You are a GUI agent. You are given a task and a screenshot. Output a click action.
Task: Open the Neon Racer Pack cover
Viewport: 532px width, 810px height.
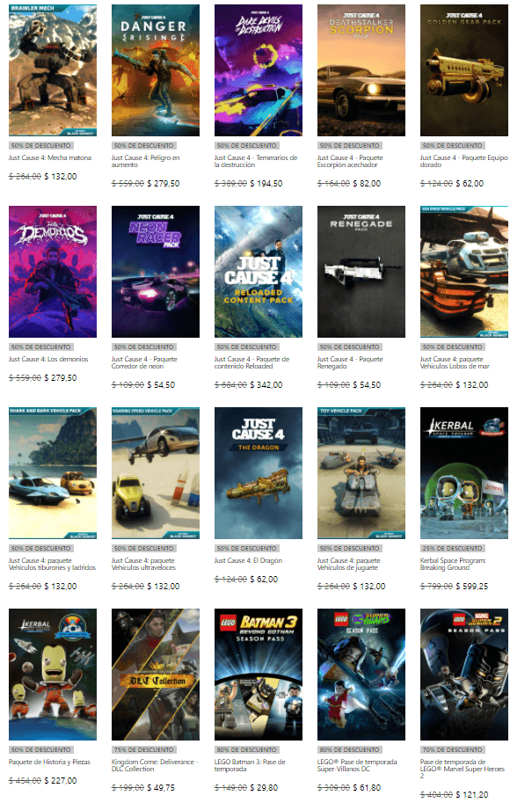tap(155, 272)
